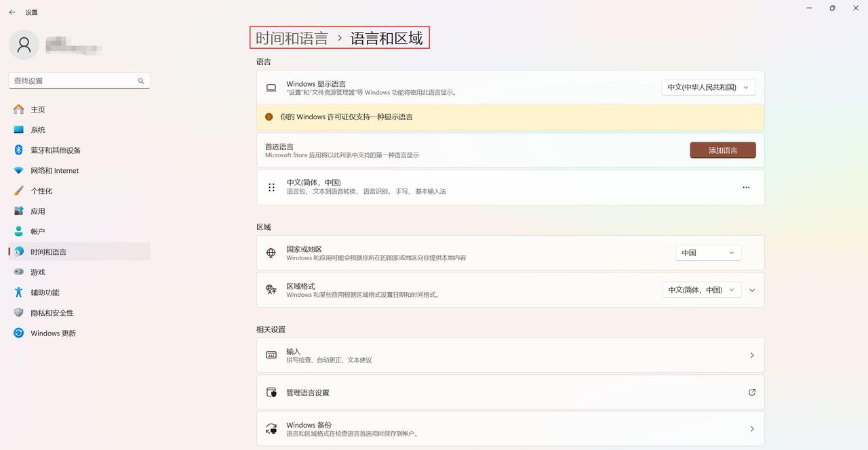Open the 国家或地区 dropdown
Image resolution: width=868 pixels, height=450 pixels.
pyautogui.click(x=708, y=252)
